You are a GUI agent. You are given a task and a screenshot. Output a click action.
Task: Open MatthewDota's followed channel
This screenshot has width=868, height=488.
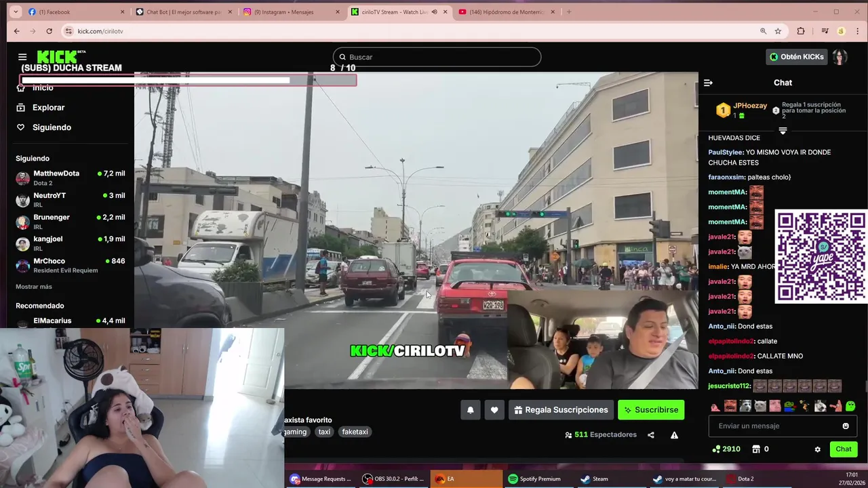[71, 178]
